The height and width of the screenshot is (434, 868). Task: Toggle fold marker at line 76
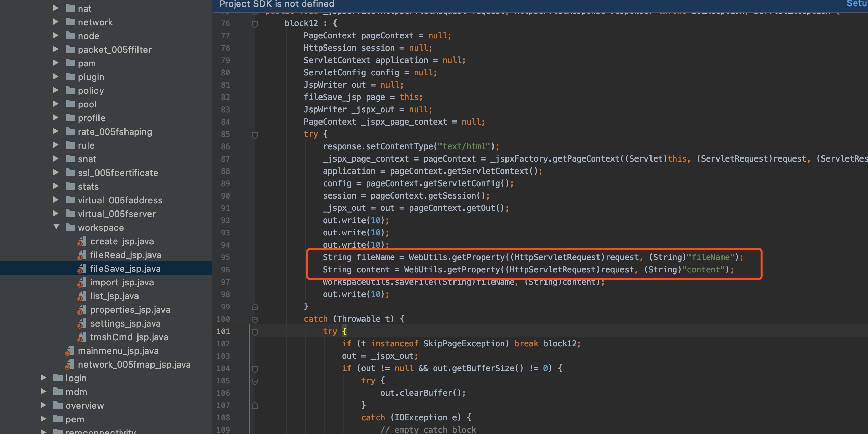(x=255, y=24)
